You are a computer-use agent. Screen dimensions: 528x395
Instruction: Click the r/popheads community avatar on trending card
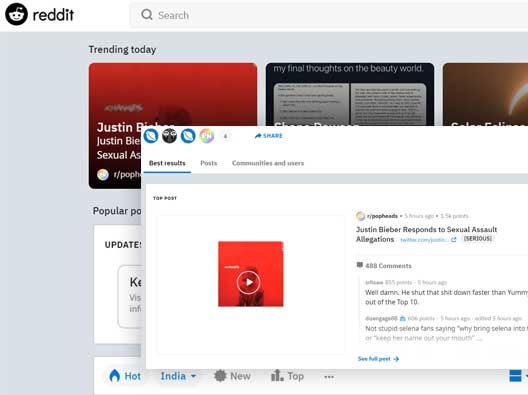click(x=103, y=174)
